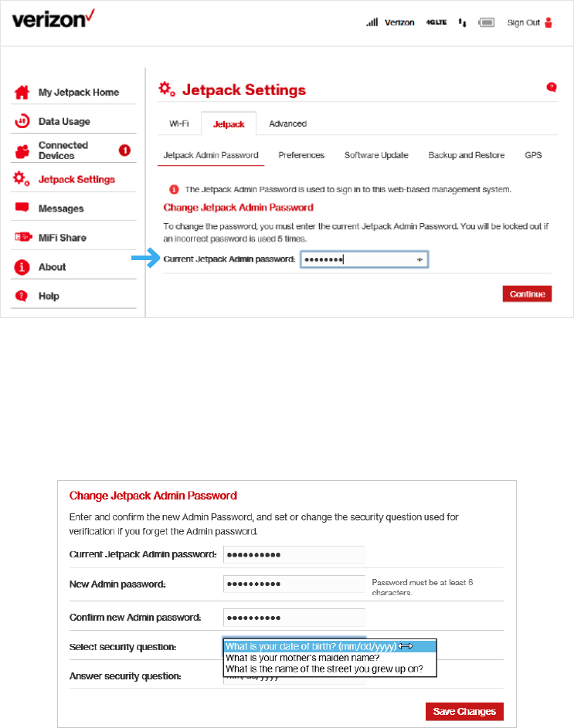
Task: Click the info icon beside the Admin Password note
Action: 174,189
